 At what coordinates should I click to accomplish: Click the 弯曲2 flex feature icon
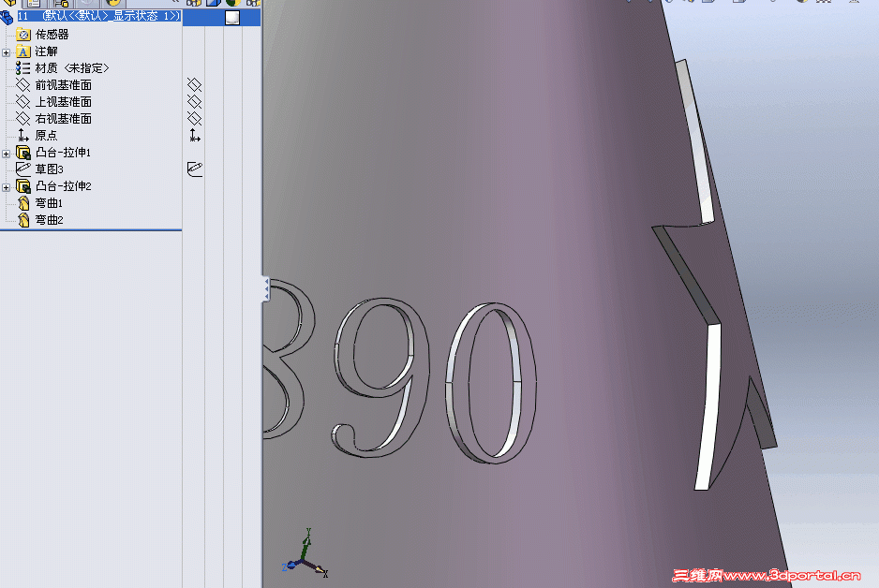[22, 220]
